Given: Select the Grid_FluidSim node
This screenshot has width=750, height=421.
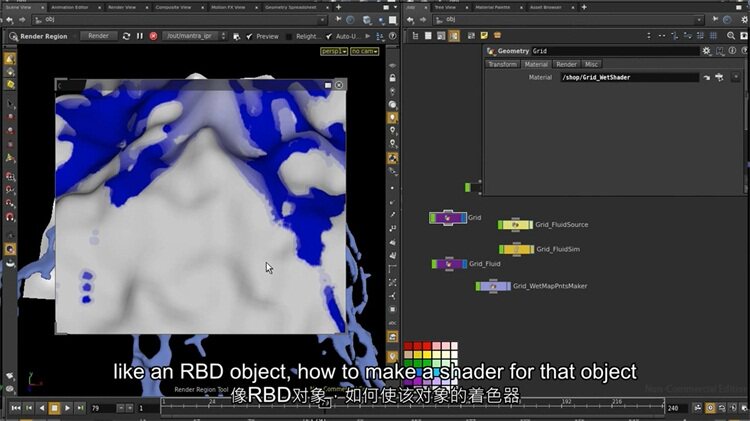Looking at the screenshot, I should click(x=515, y=249).
